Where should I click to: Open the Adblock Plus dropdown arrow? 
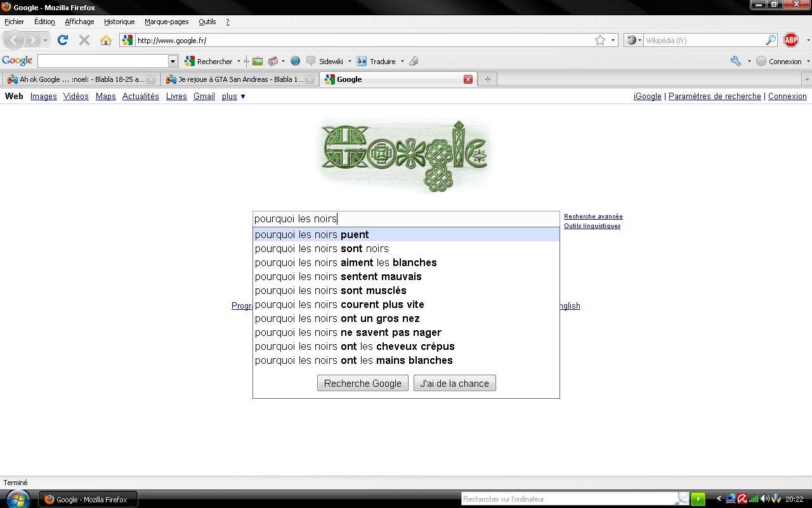coord(808,40)
